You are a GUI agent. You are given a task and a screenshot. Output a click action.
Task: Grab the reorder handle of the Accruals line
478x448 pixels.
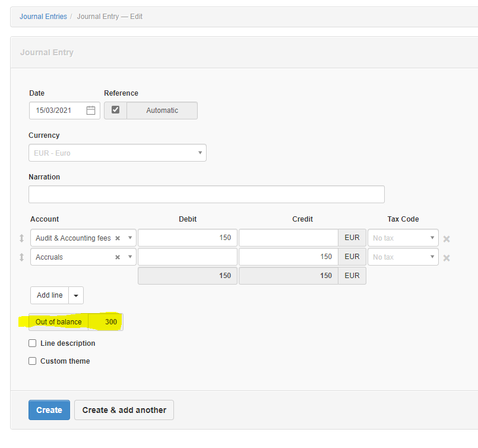pos(21,257)
